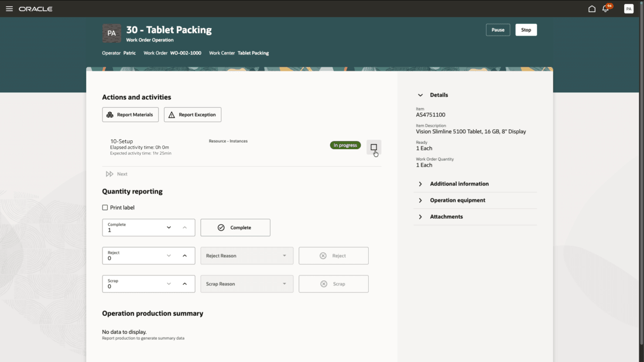Viewport: 644px width, 362px height.
Task: Increase the Scrap quantity with up arrow
Action: tap(184, 284)
